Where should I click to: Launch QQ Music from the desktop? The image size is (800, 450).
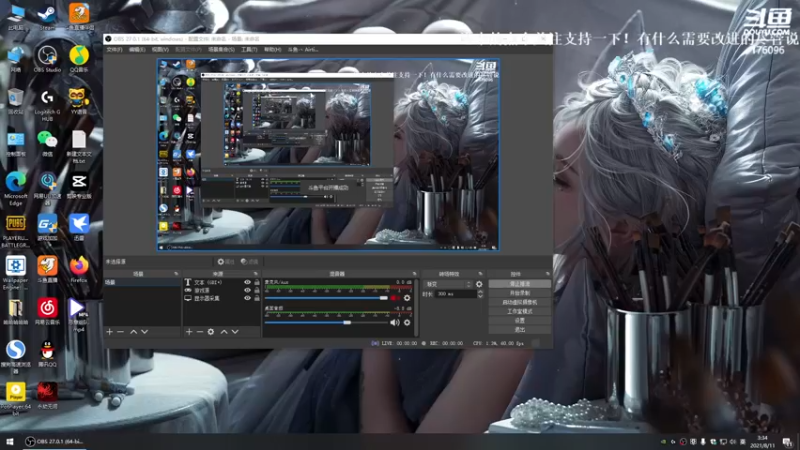pyautogui.click(x=79, y=59)
